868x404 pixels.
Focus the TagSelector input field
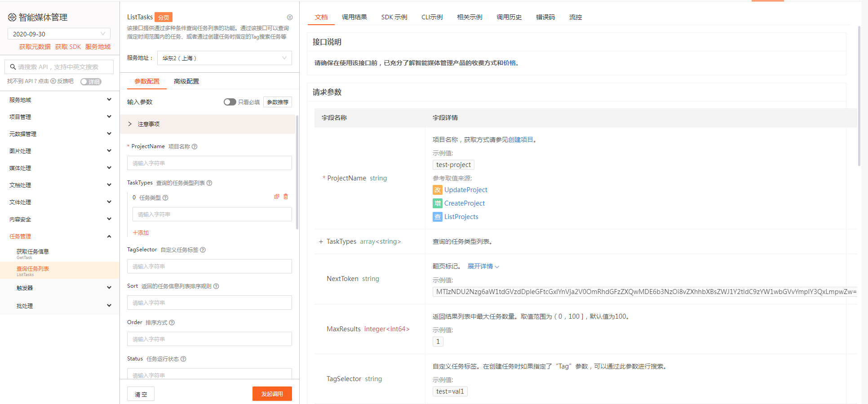click(x=209, y=266)
